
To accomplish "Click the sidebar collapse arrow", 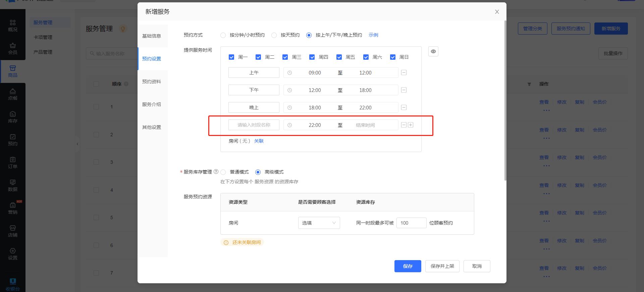I will tap(77, 144).
